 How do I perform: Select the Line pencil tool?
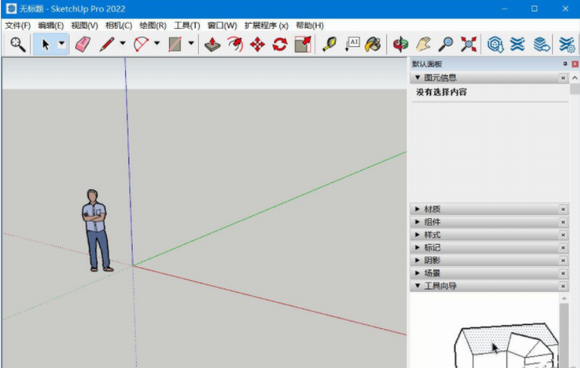pos(107,44)
